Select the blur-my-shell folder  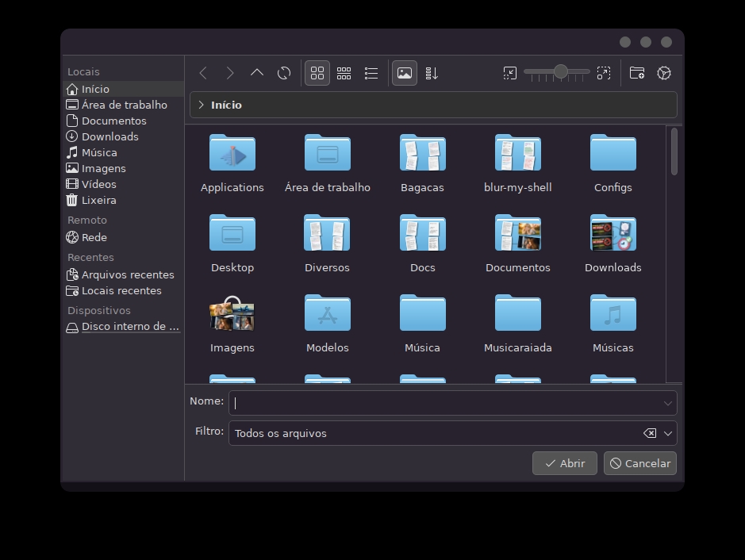coord(517,164)
